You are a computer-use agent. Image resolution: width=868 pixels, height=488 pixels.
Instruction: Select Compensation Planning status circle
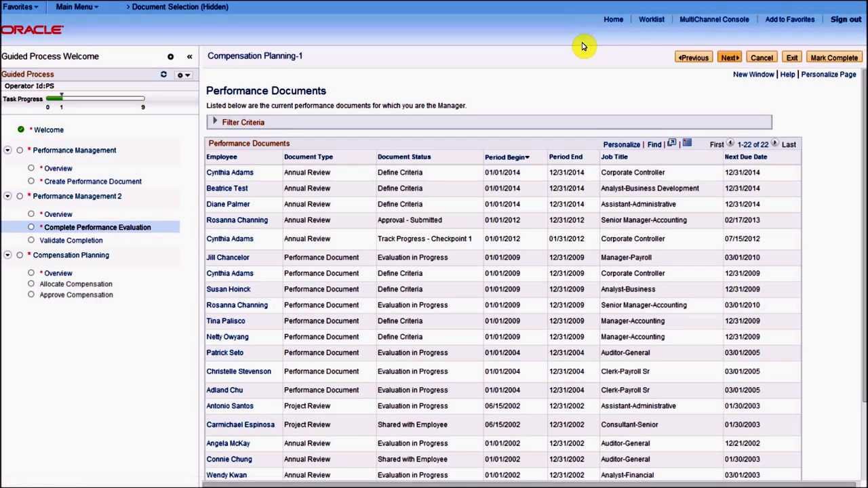click(20, 256)
